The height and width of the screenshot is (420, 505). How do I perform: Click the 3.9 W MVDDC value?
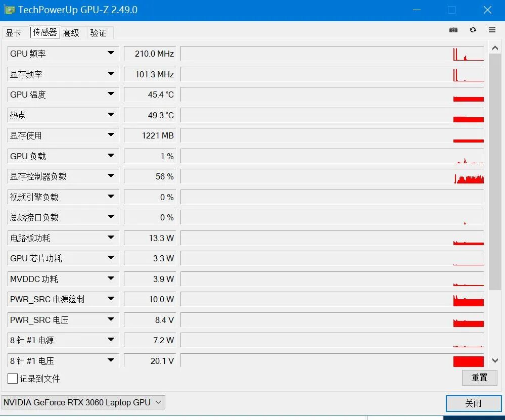click(150, 278)
